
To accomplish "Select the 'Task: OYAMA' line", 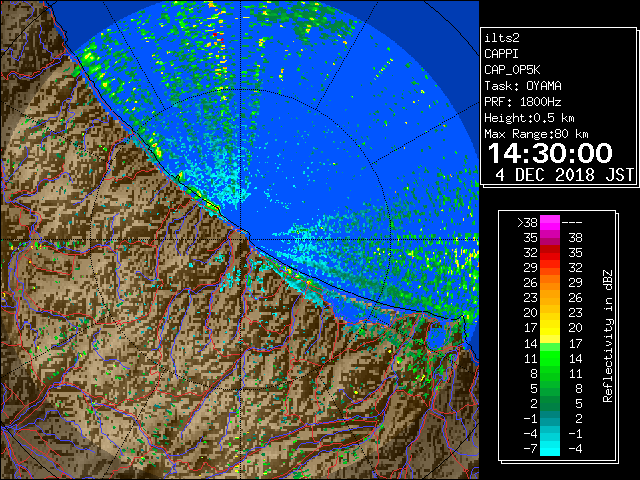I will 523,86.
